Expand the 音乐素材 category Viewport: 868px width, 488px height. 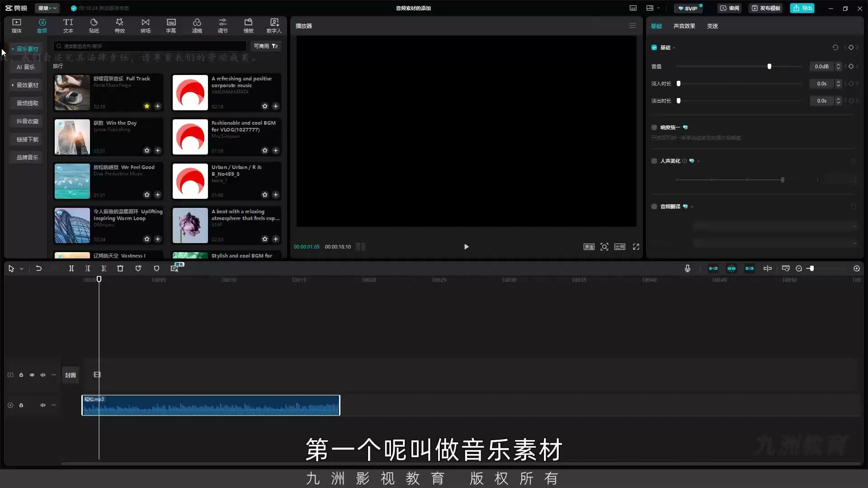25,49
